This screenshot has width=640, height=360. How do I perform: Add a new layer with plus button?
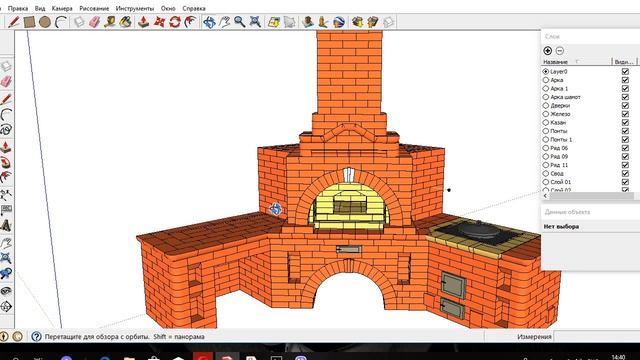coord(548,51)
